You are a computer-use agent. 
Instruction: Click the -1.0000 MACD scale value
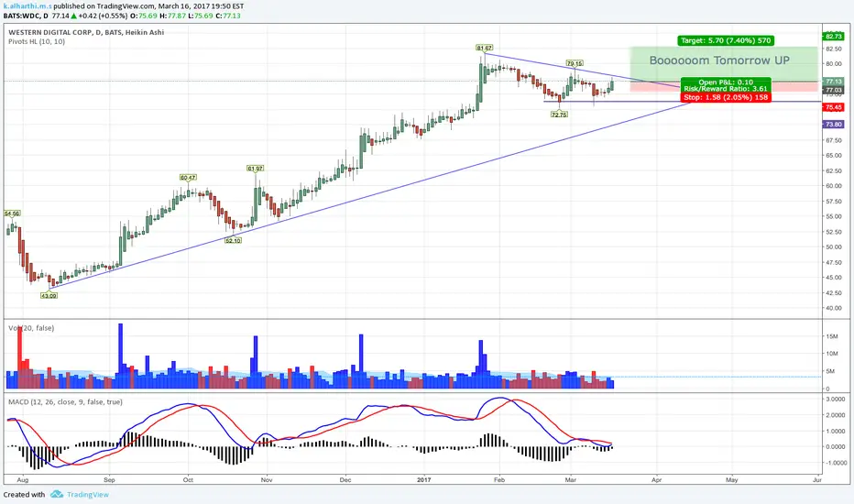click(x=835, y=463)
